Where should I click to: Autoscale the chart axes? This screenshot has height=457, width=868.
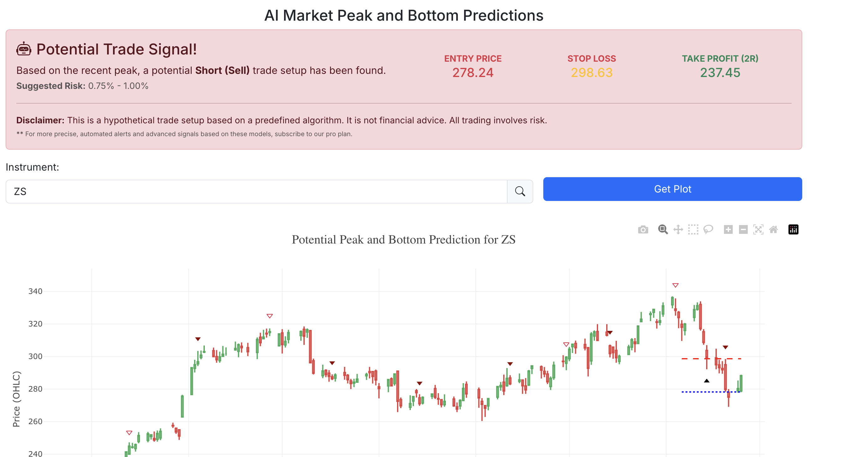pyautogui.click(x=758, y=230)
